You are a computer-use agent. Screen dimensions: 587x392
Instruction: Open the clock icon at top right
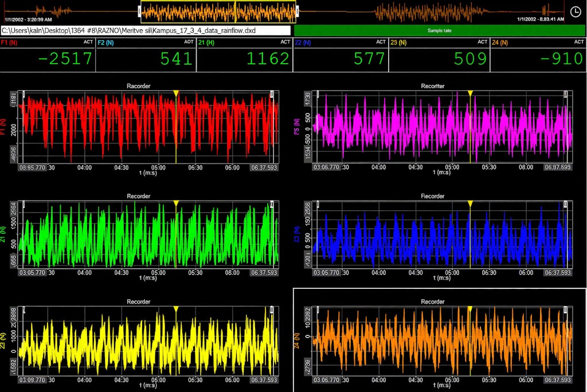tap(576, 12)
